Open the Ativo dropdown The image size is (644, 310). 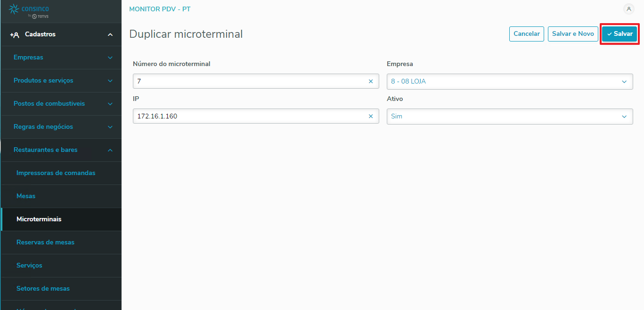coord(509,116)
